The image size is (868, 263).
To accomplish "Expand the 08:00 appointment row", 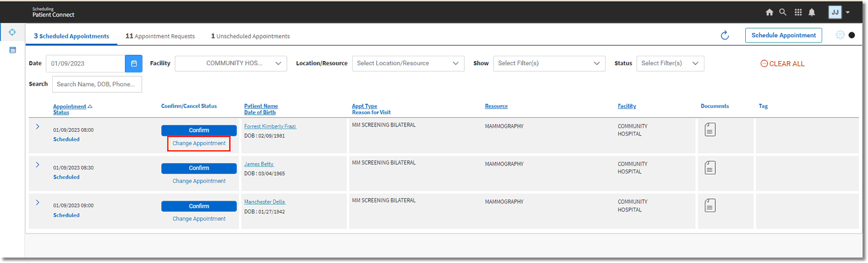I will 37,126.
